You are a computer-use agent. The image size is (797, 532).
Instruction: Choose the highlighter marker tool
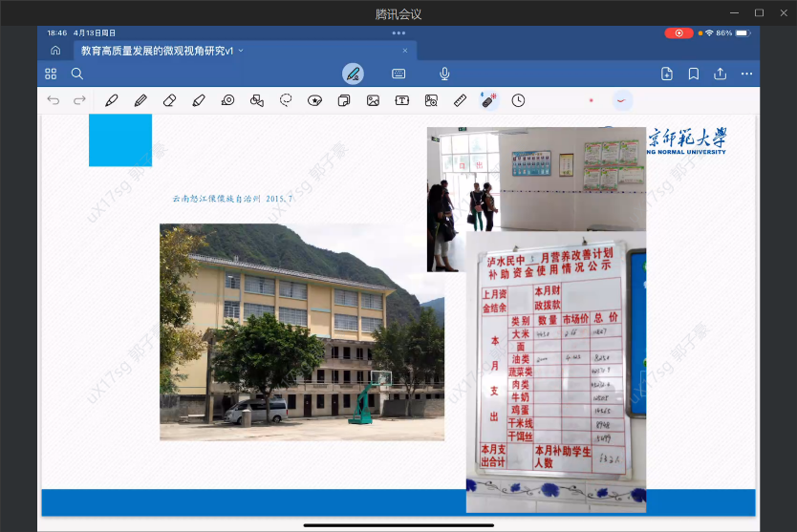199,100
